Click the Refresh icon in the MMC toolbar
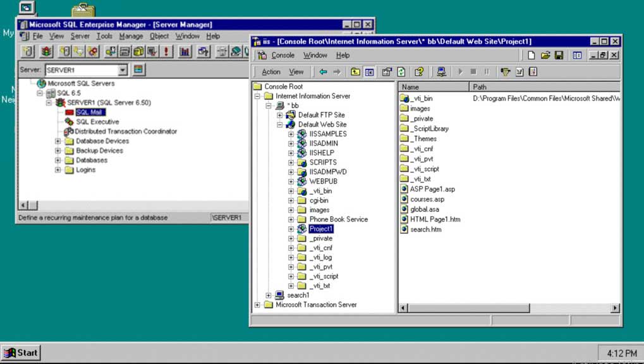This screenshot has height=364, width=644. (400, 71)
